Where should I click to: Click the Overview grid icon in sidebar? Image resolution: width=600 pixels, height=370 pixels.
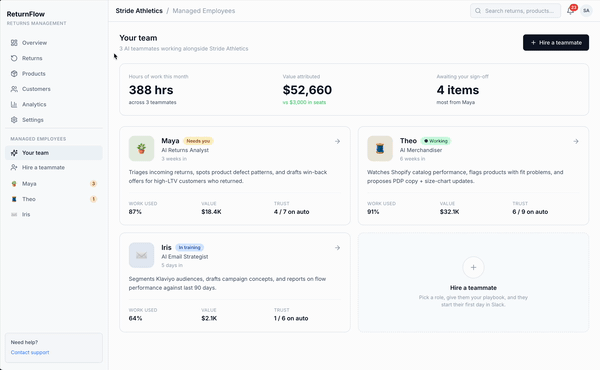click(14, 43)
